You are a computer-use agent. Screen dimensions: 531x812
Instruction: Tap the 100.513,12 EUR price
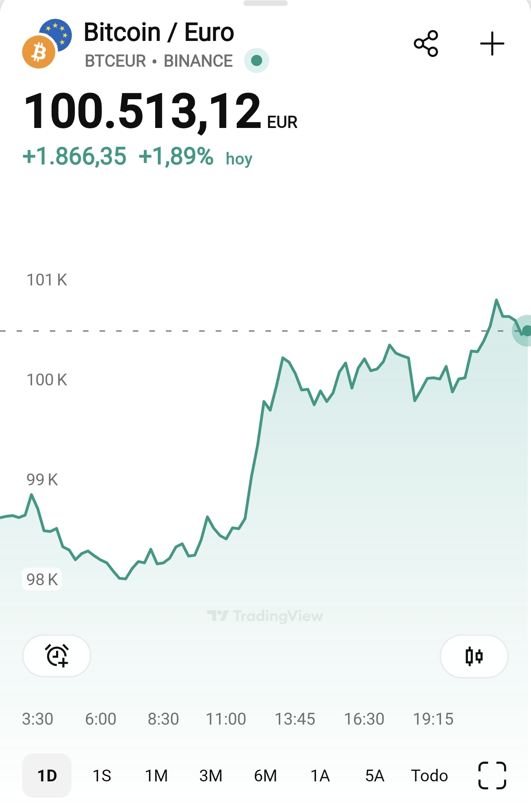[x=160, y=111]
